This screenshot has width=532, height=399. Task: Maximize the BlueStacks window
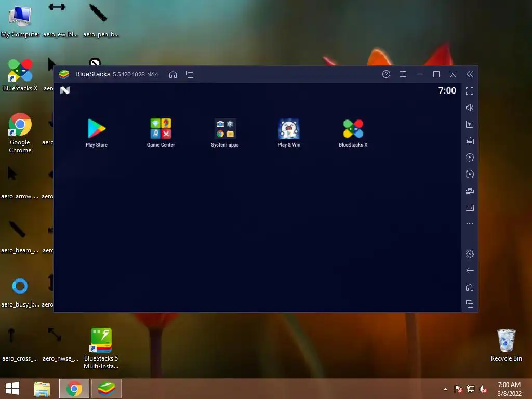click(x=436, y=74)
